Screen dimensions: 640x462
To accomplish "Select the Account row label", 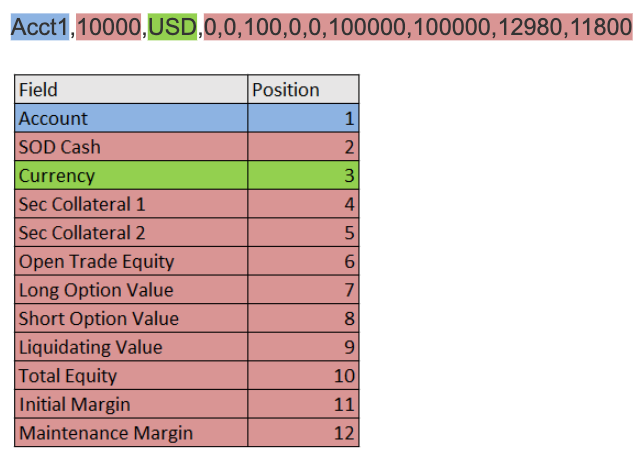I will coord(131,118).
